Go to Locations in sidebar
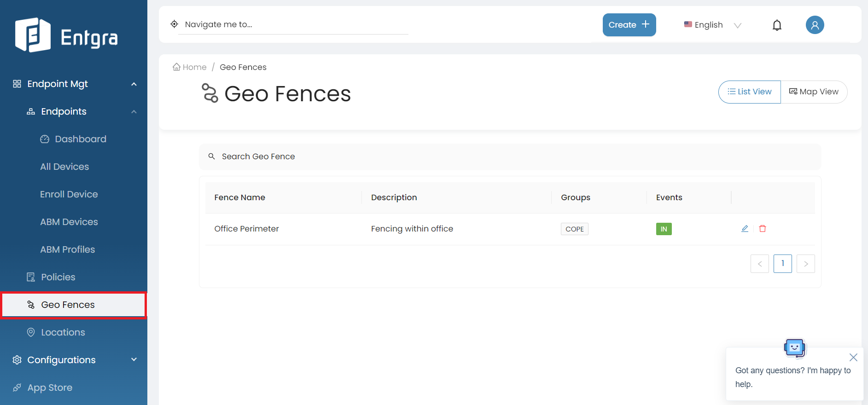The height and width of the screenshot is (405, 868). coord(63,332)
